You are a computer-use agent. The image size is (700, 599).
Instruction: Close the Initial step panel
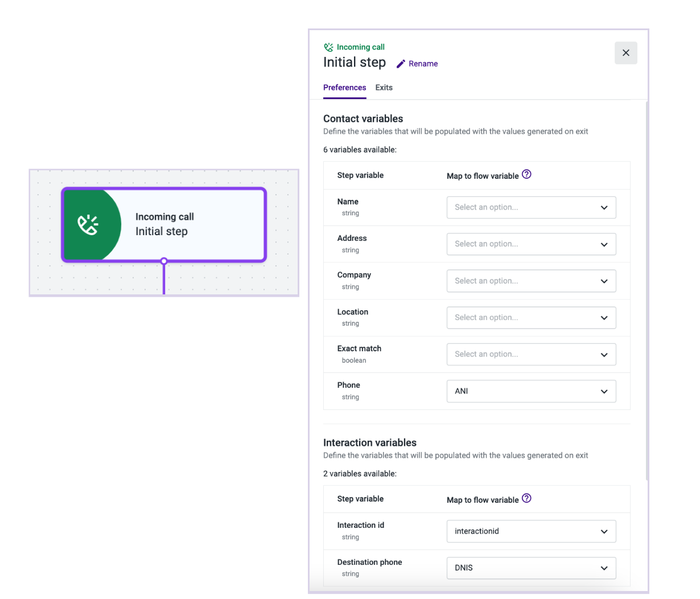625,53
